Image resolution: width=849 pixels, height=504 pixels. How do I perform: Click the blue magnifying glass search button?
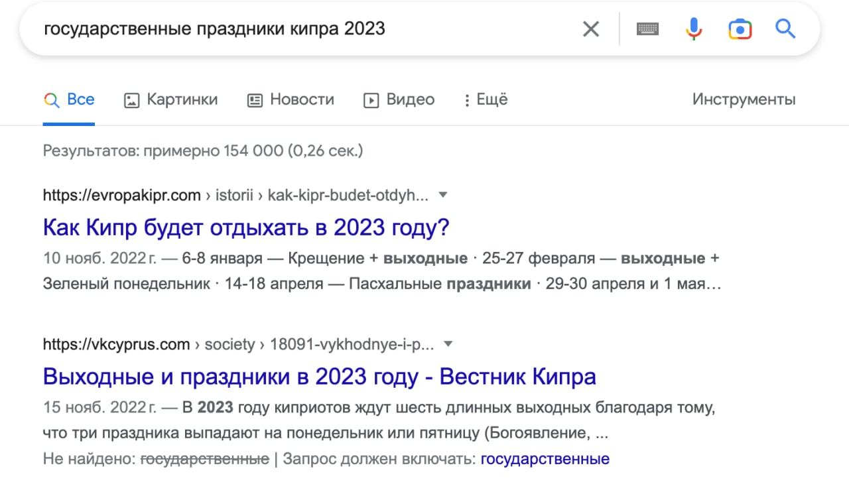[x=785, y=29]
